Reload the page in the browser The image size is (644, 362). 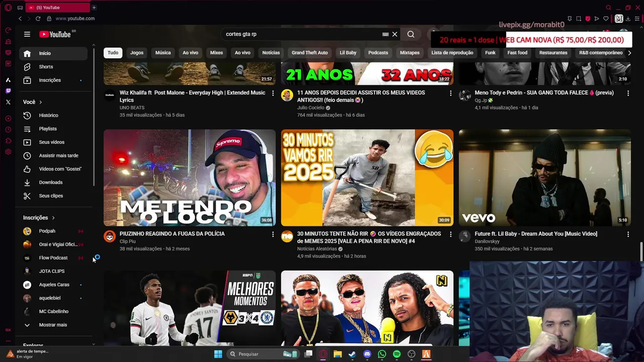click(38, 19)
